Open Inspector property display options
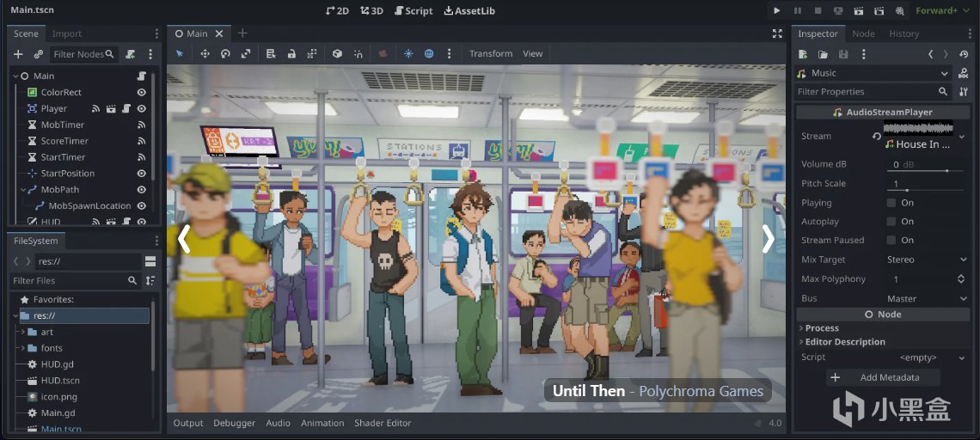Viewport: 980px width, 440px height. tap(963, 91)
